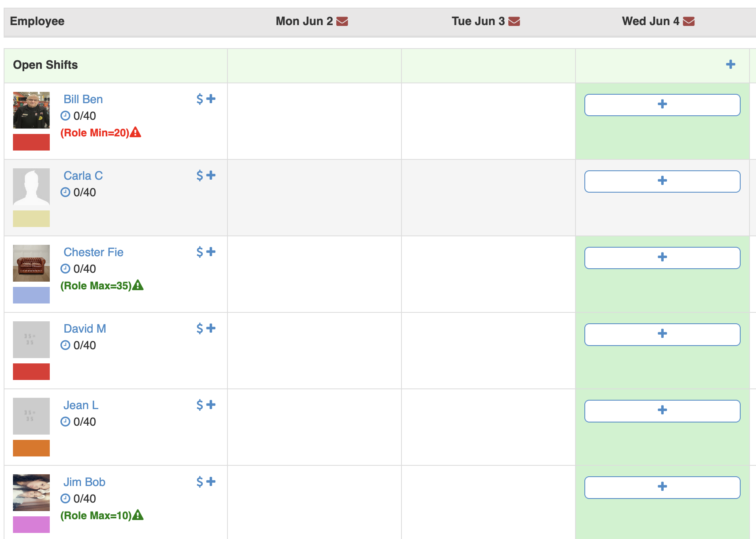Click the dollar plus icon for Carla C
Viewport: 756px width, 539px height.
[x=206, y=175]
